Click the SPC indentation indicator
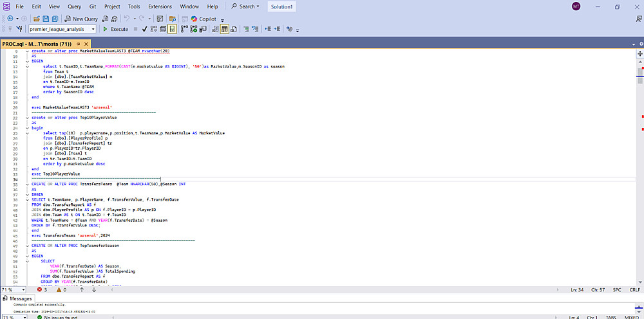Viewport: 644px width, 319px height. (x=617, y=289)
